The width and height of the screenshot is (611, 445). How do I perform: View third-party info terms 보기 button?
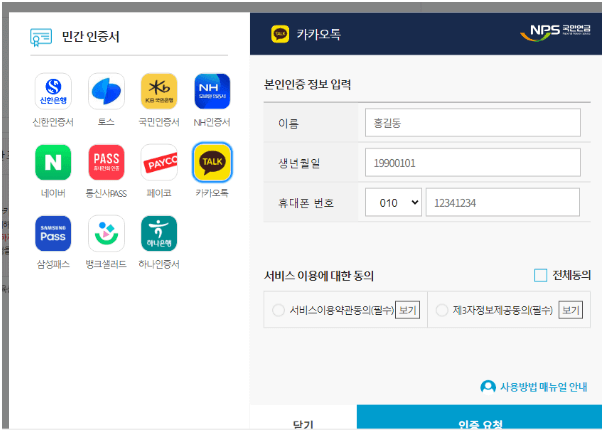pyautogui.click(x=570, y=310)
